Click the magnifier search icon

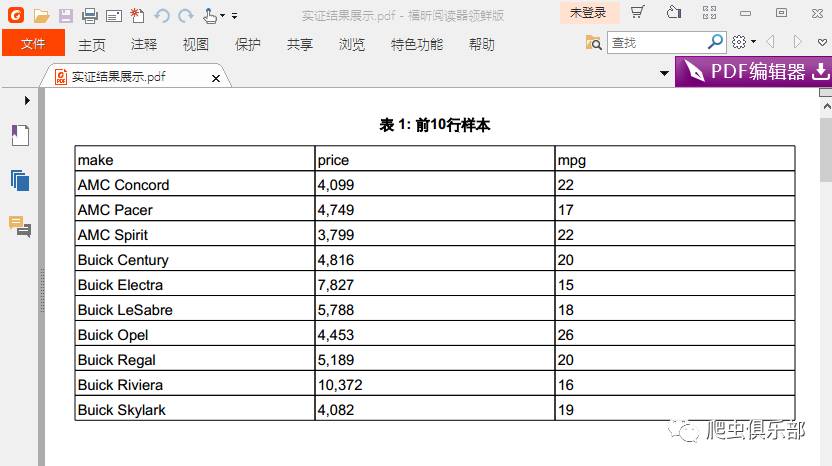716,41
